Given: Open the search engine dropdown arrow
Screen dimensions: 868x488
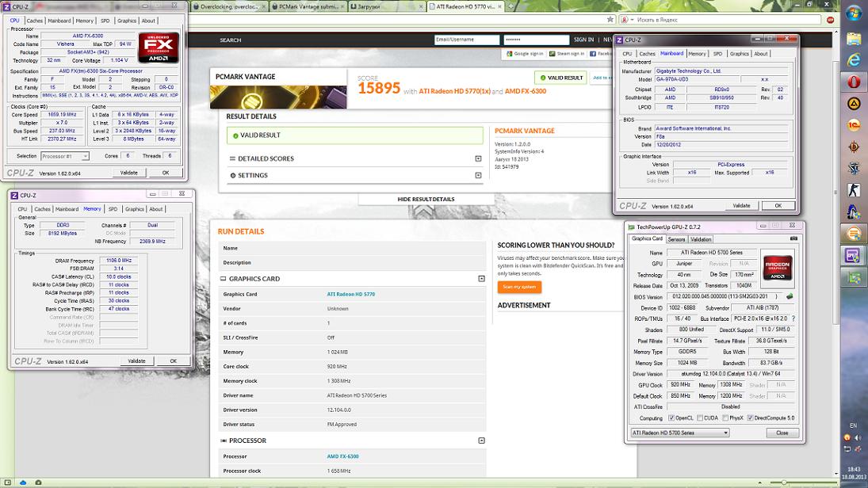Looking at the screenshot, I should 632,20.
